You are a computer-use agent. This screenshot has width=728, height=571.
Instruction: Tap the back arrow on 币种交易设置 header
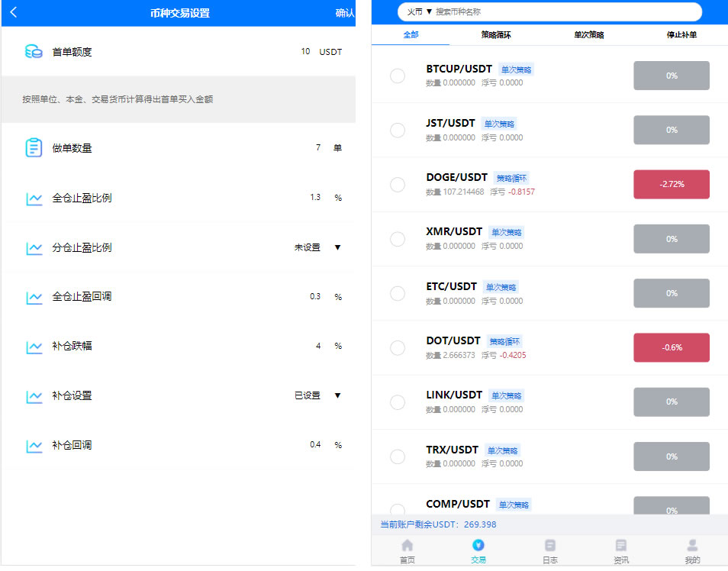pos(14,12)
